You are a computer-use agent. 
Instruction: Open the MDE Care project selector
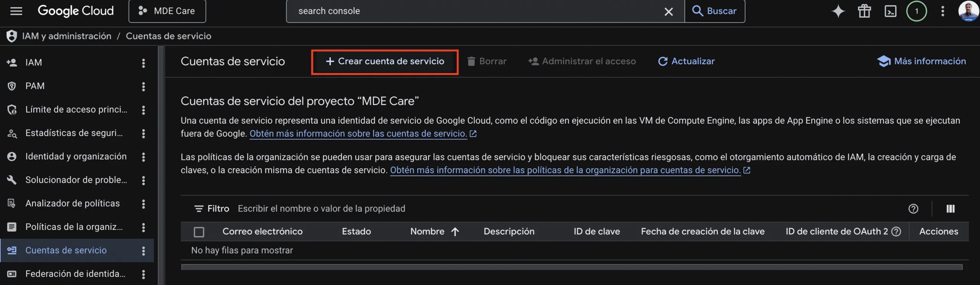point(167,11)
